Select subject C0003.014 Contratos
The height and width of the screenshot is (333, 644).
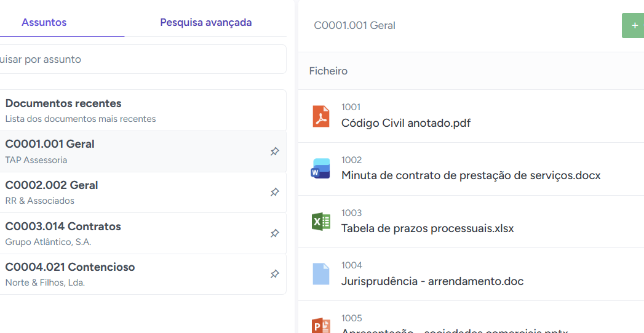coord(141,233)
